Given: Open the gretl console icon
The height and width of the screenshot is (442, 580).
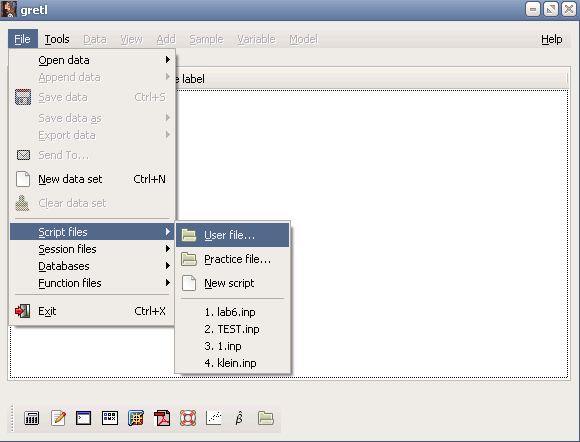Looking at the screenshot, I should 84,418.
